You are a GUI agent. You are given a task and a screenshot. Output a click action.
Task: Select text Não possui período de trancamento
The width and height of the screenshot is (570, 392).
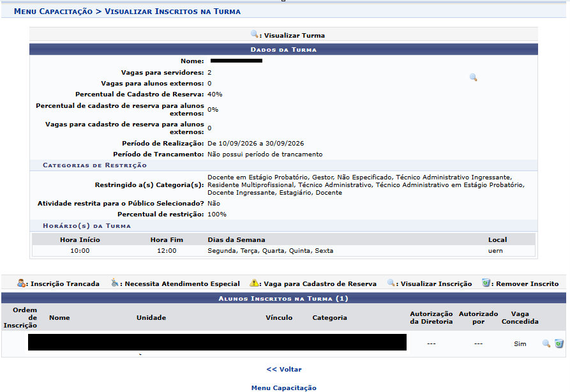click(x=265, y=155)
